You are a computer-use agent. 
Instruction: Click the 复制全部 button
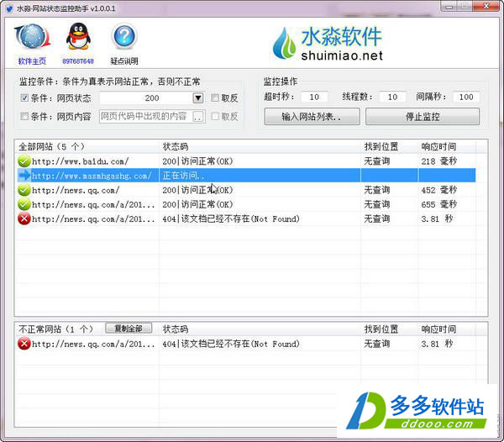pos(129,329)
